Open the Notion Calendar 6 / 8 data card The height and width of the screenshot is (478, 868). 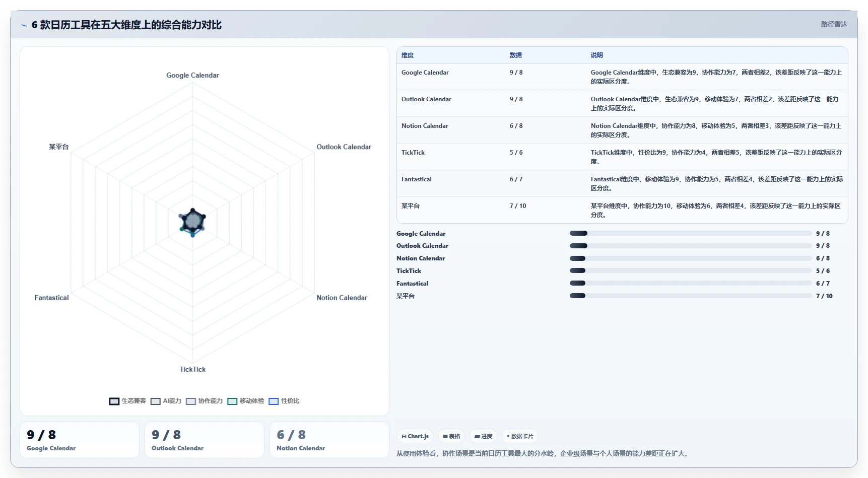(x=329, y=440)
